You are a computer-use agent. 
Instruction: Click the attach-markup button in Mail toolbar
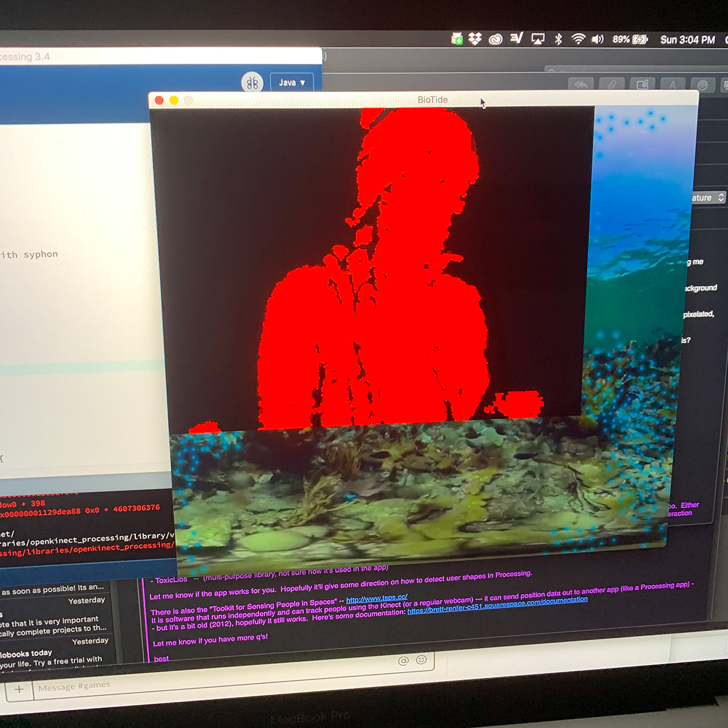(x=642, y=85)
